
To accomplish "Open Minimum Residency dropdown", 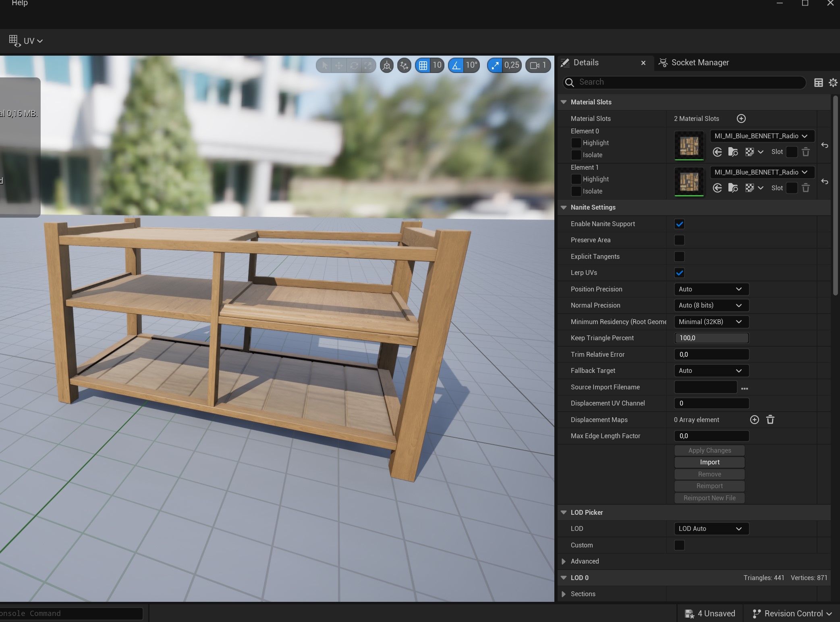I will click(711, 322).
